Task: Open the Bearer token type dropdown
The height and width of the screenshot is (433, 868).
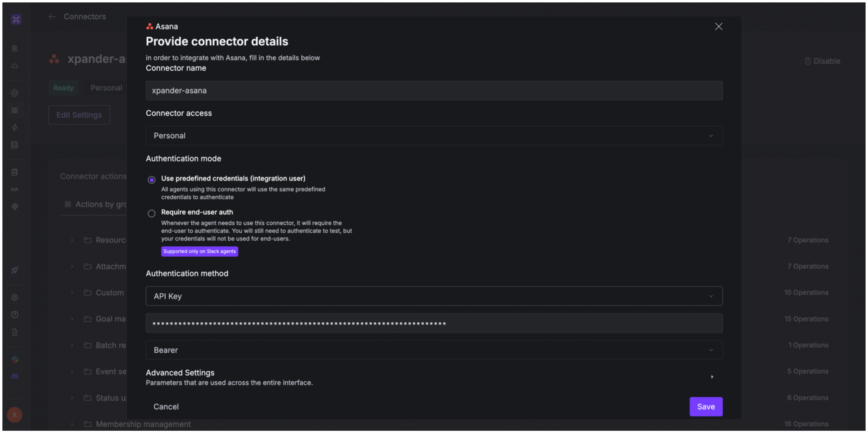Action: click(434, 350)
